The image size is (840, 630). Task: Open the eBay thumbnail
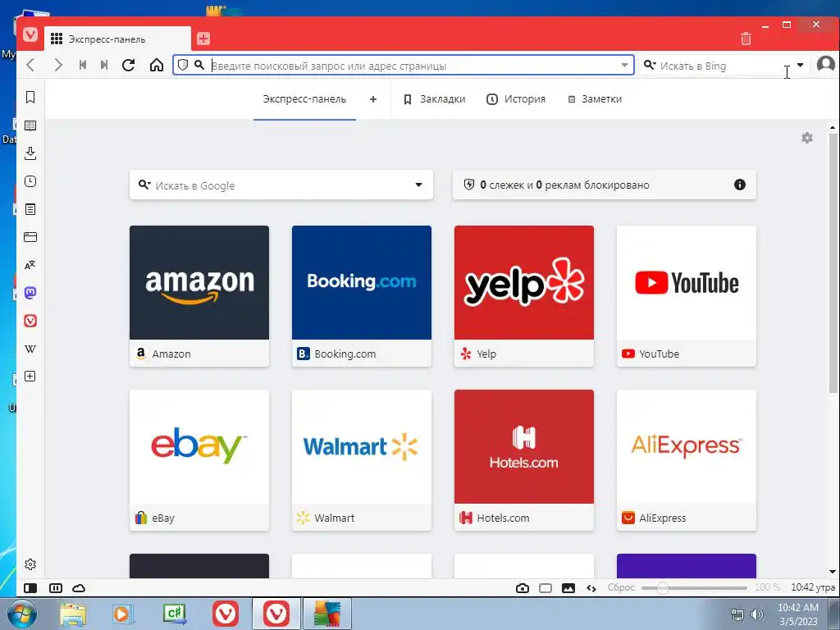[199, 447]
